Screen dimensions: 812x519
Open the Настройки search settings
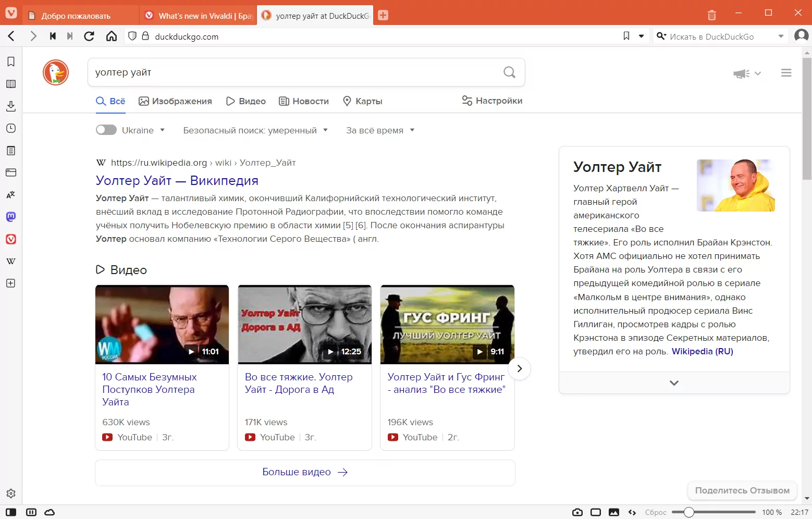[x=492, y=101]
